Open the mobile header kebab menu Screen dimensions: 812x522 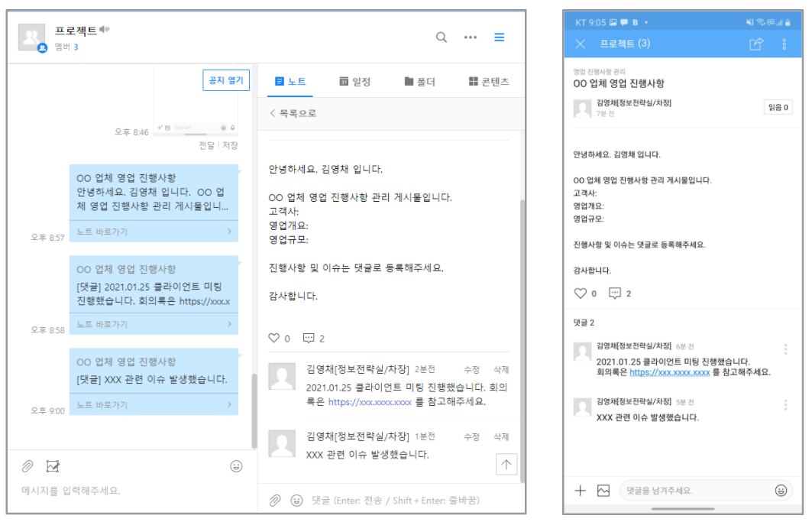784,44
